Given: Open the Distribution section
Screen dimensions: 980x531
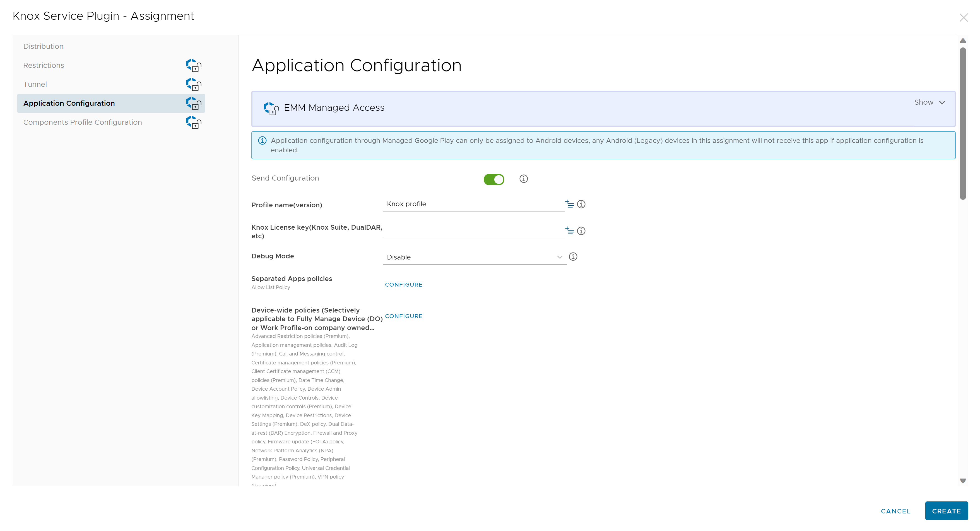Looking at the screenshot, I should [x=43, y=46].
